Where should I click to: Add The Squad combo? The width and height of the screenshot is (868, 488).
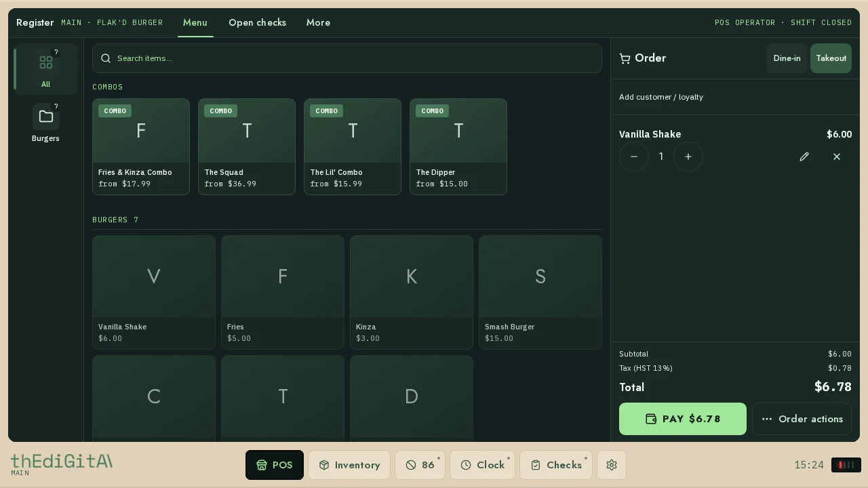(x=247, y=146)
